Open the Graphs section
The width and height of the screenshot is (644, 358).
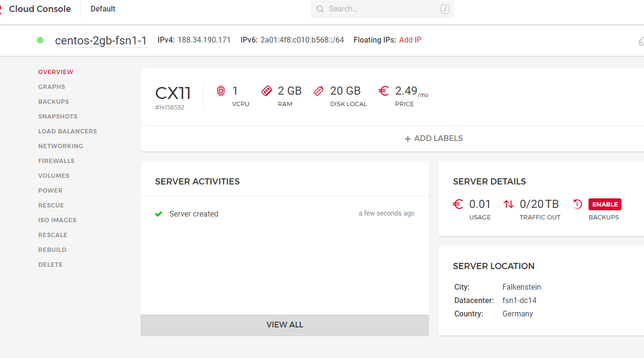tap(52, 87)
